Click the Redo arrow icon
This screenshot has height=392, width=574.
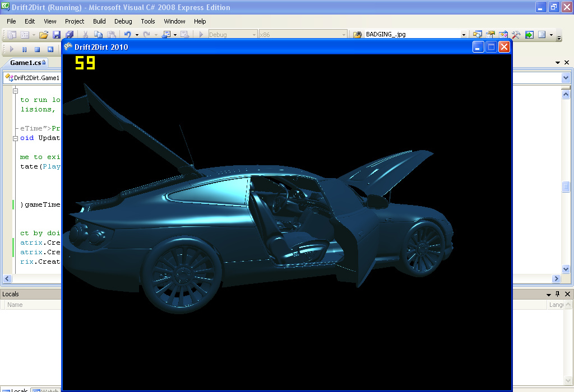point(147,34)
